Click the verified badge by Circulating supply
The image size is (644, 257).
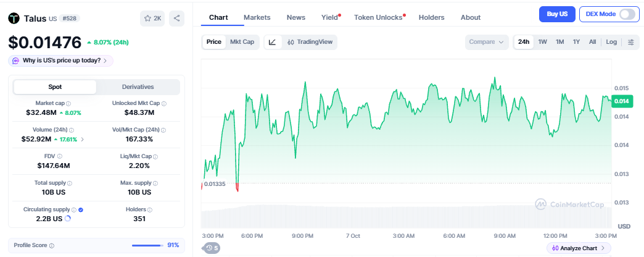81,209
